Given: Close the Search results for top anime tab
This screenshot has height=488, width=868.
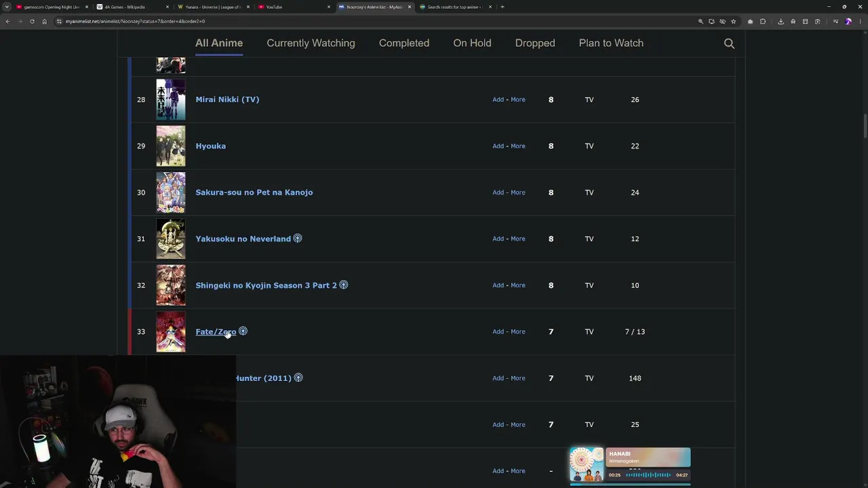Looking at the screenshot, I should (x=490, y=7).
